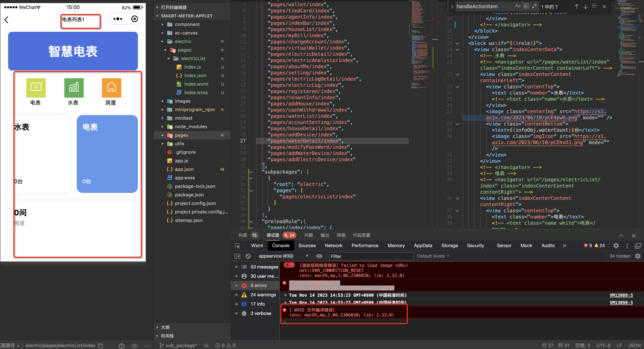Image resolution: width=644 pixels, height=349 pixels.
Task: Toggle match case in find box
Action: click(x=517, y=6)
